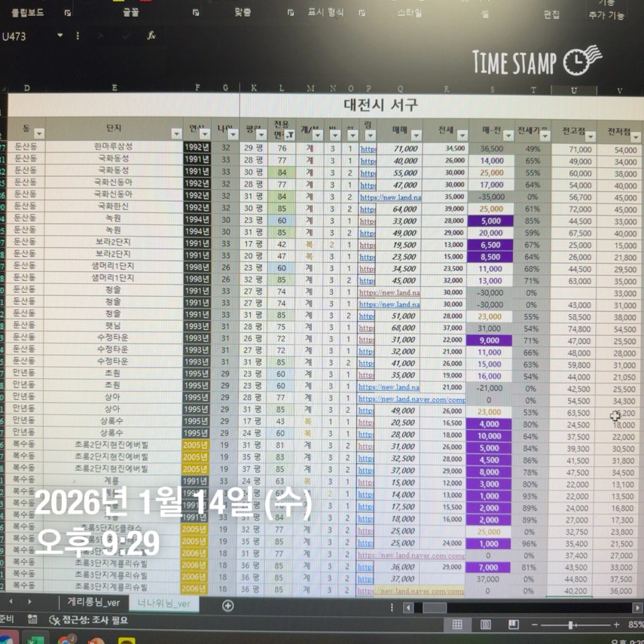The width and height of the screenshot is (644, 644).
Task: Switch to Page Break Preview icon
Action: click(514, 624)
